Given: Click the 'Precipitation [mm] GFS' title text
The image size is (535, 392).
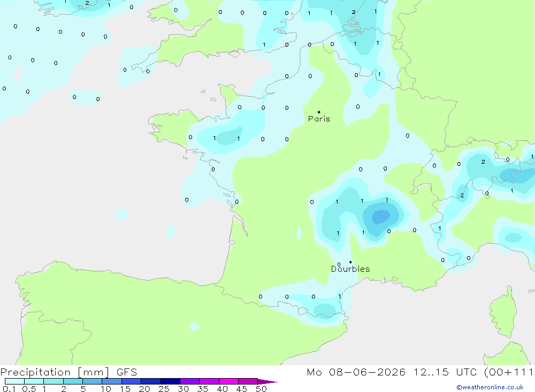Looking at the screenshot, I should point(68,372).
